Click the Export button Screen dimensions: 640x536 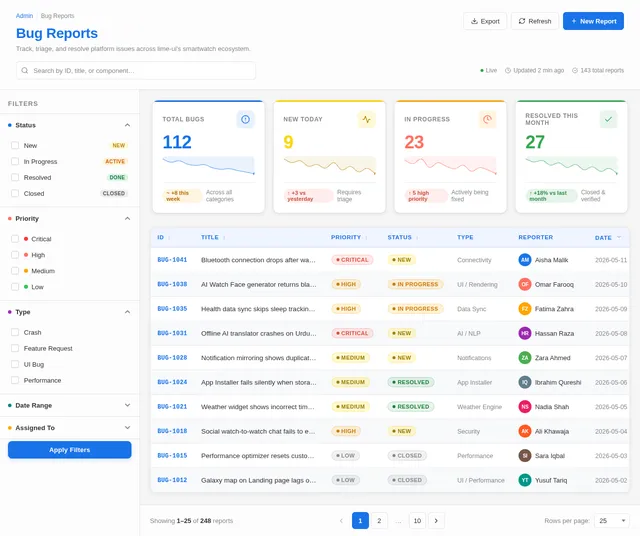point(485,21)
